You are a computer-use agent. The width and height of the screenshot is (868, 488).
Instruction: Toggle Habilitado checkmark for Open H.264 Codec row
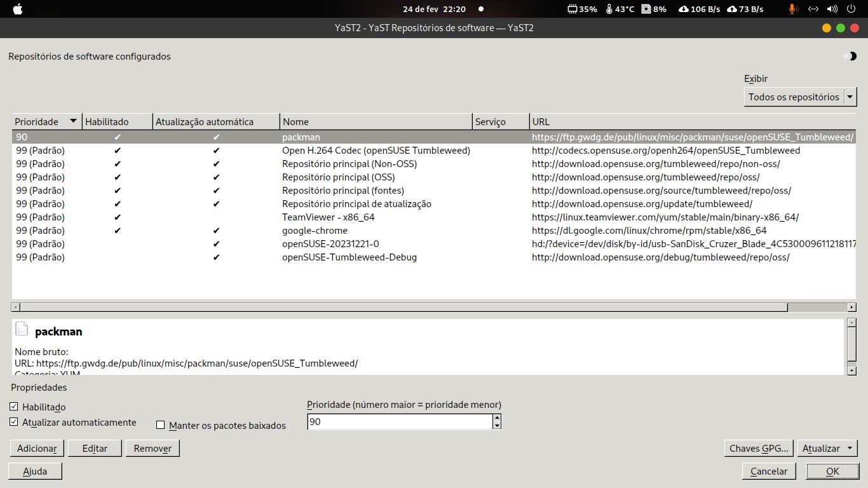point(118,151)
